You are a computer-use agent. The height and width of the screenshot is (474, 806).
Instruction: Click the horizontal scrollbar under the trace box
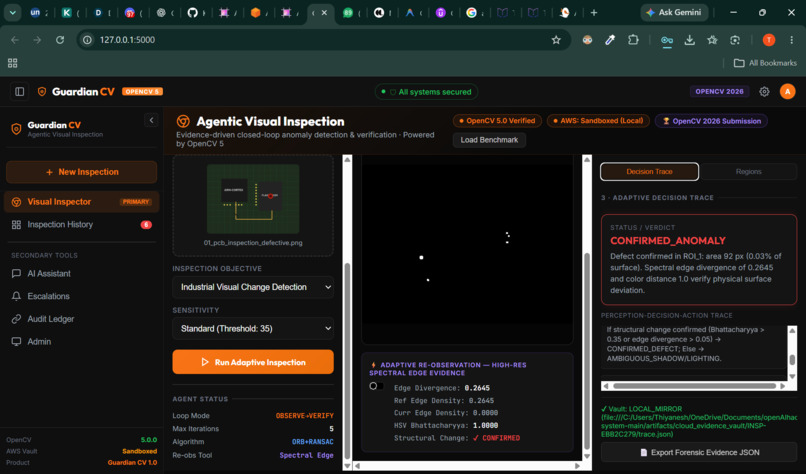click(x=694, y=386)
